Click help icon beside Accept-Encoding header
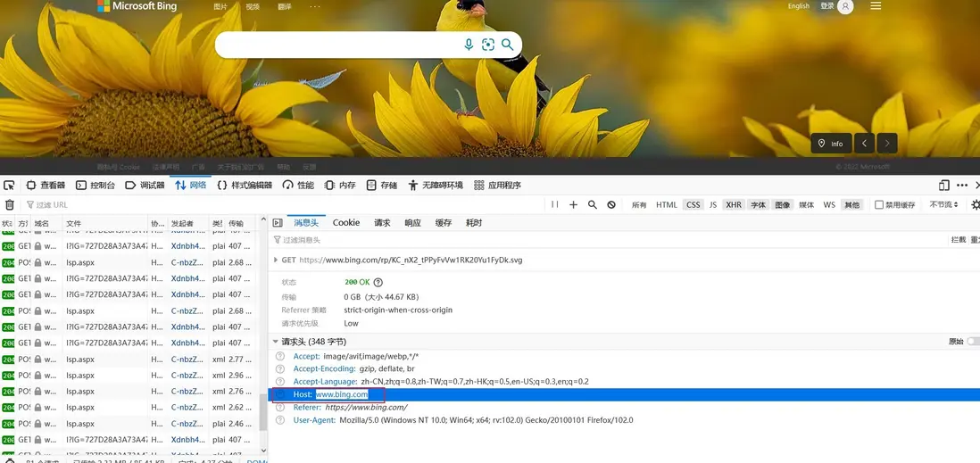This screenshot has width=980, height=463. (x=280, y=368)
